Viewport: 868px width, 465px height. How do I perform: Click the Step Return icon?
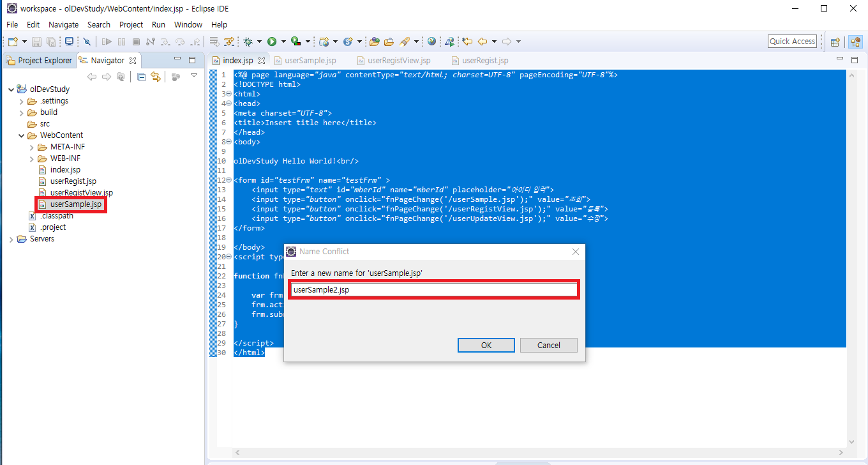pyautogui.click(x=195, y=42)
